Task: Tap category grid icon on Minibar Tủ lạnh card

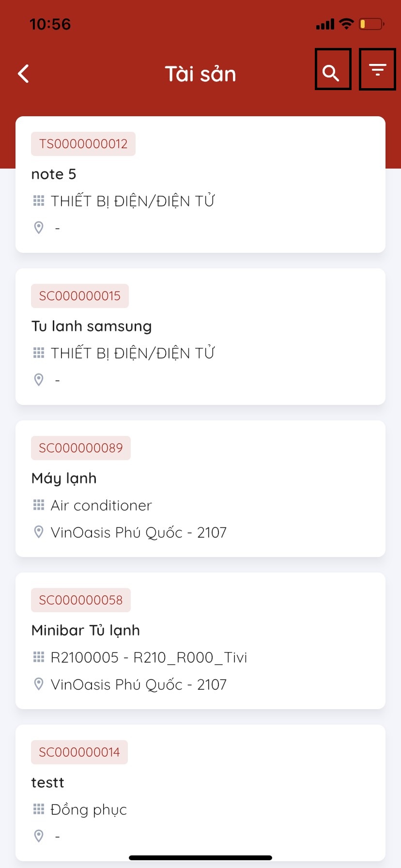Action: [39, 657]
